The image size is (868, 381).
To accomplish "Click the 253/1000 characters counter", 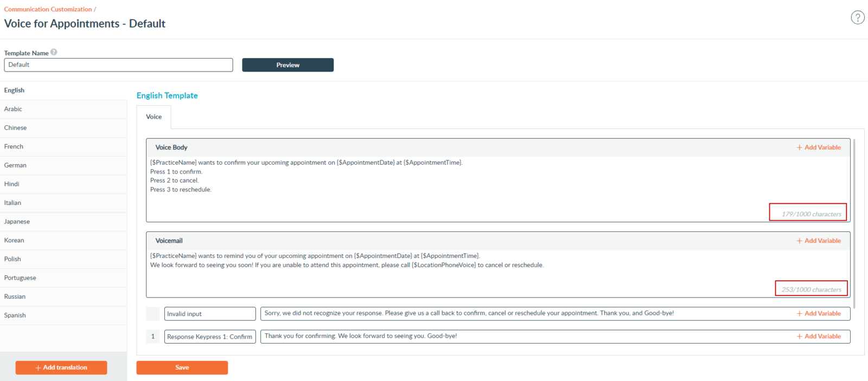I will tap(811, 289).
